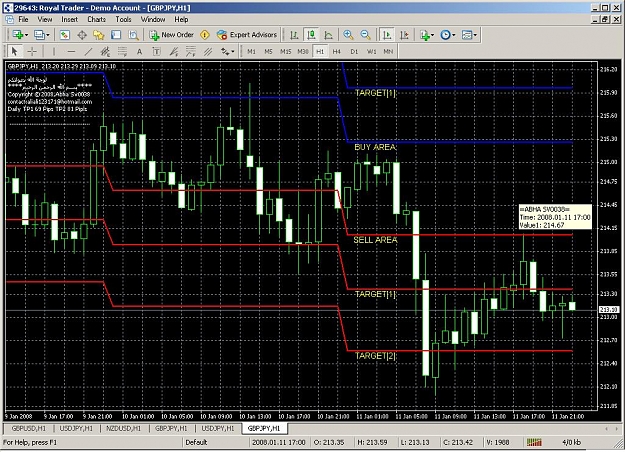Open the Profiles dropdown
The height and width of the screenshot is (452, 625).
point(41,35)
